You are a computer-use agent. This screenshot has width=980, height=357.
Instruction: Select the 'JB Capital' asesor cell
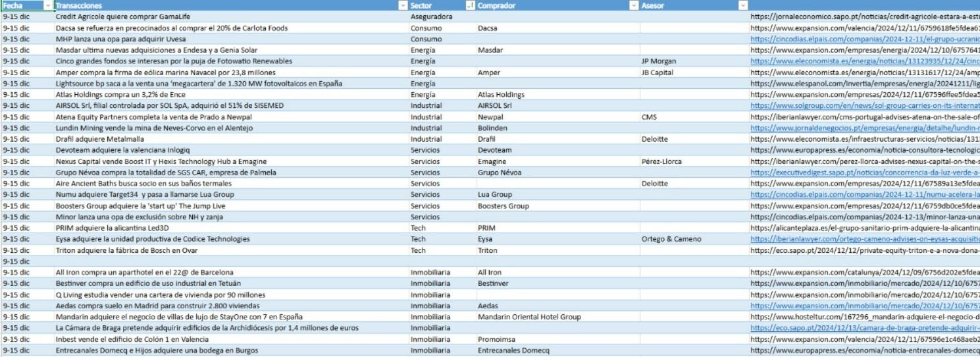(x=694, y=72)
